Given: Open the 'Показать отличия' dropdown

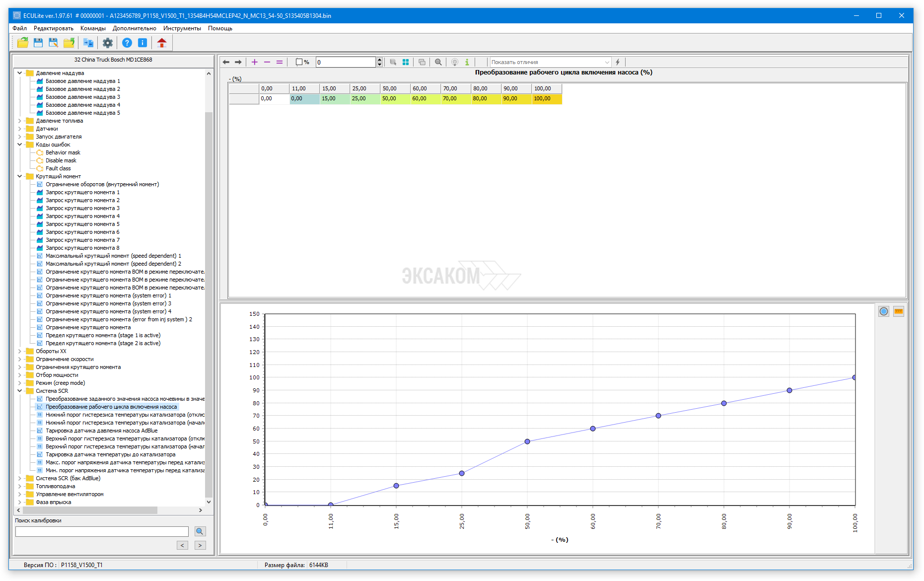Looking at the screenshot, I should pyautogui.click(x=550, y=62).
